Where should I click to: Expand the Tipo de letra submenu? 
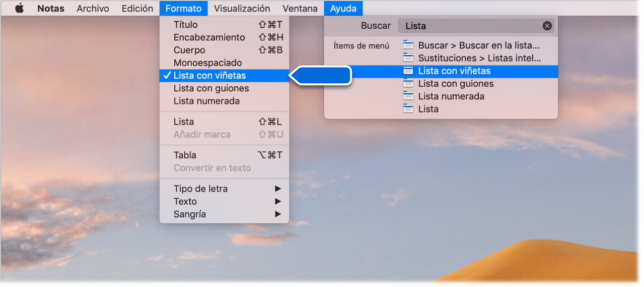pos(225,189)
